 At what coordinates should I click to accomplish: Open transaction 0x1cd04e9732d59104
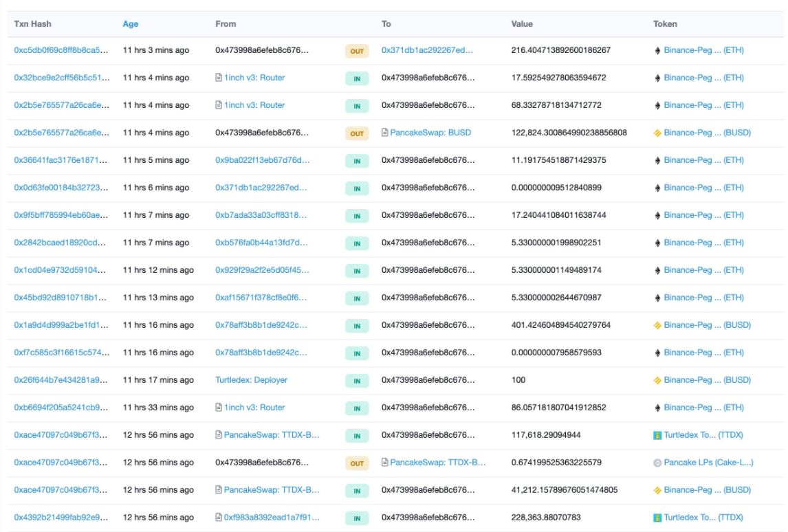(60, 269)
